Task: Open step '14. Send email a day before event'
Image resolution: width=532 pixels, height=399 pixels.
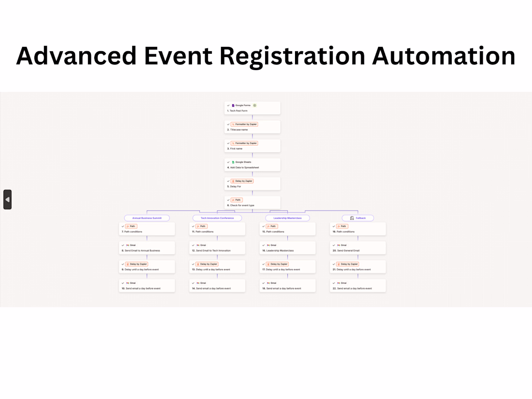Action: point(217,286)
